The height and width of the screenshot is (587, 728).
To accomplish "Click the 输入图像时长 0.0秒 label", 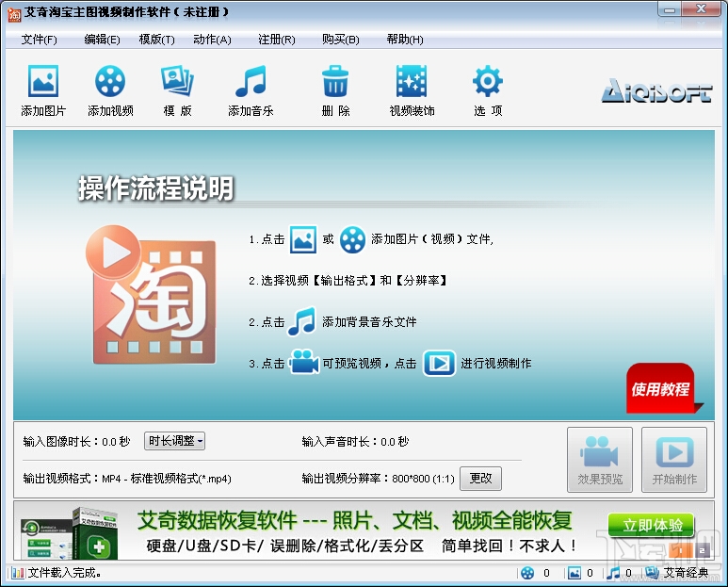I will pyautogui.click(x=76, y=441).
